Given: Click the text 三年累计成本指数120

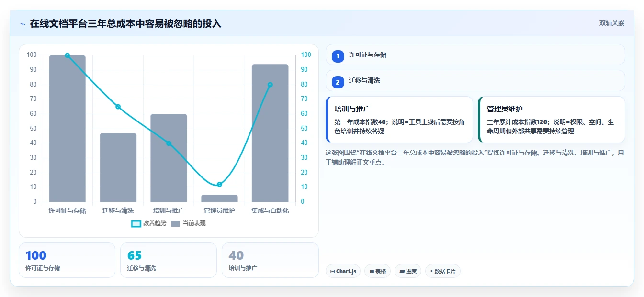Looking at the screenshot, I should (517, 122).
